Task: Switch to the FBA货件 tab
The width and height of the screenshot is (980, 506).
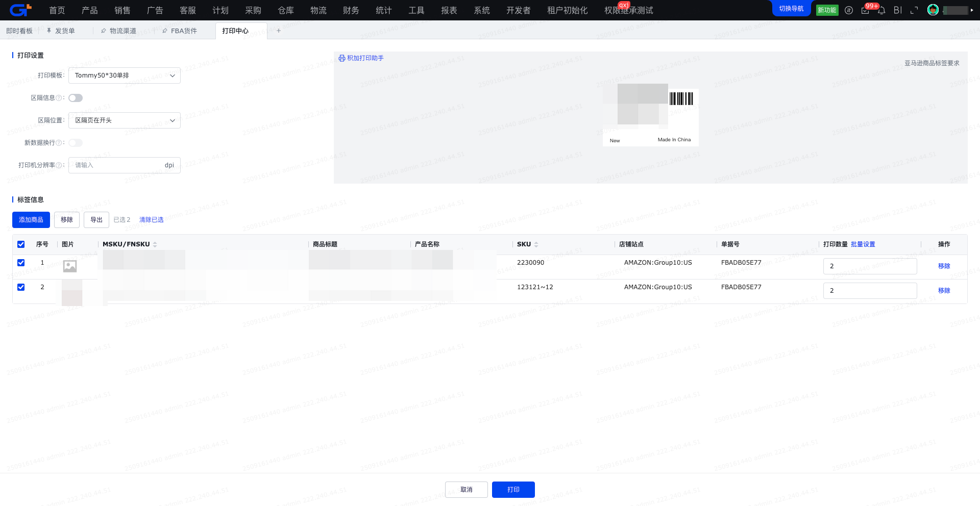Action: coord(184,31)
